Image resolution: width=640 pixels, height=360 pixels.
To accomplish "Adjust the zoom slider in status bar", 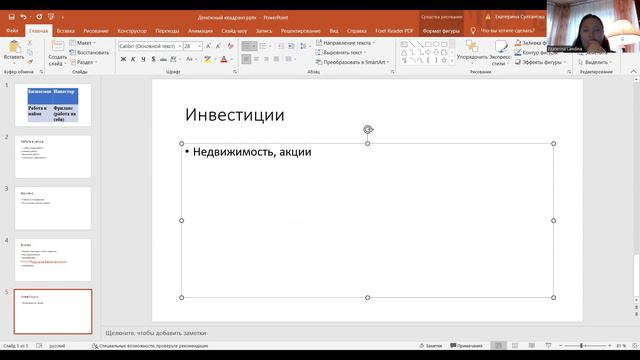I will point(581,346).
